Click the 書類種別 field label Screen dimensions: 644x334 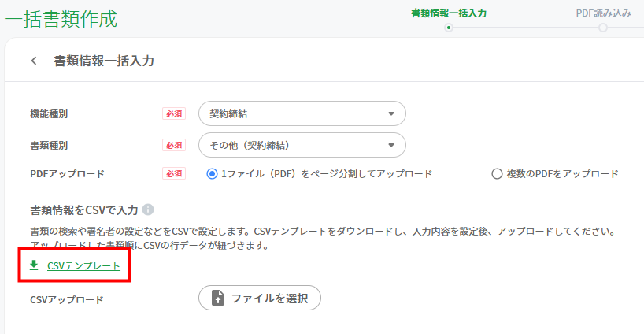point(49,146)
